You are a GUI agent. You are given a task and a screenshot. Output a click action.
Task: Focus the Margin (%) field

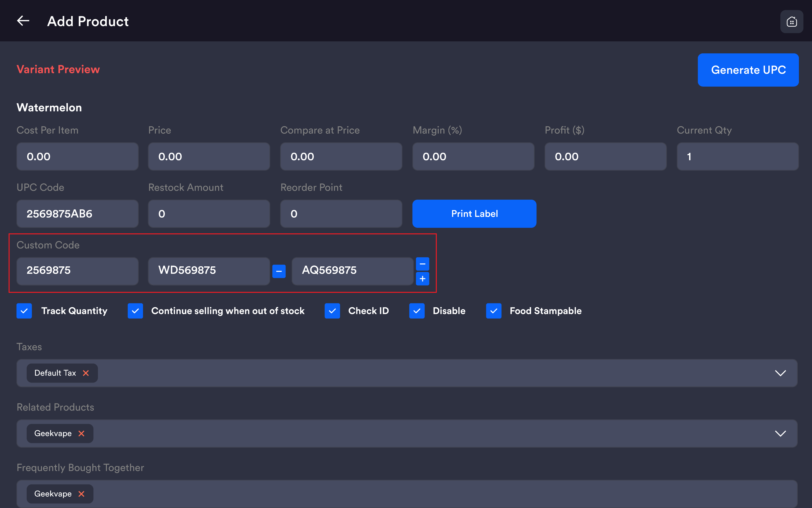(473, 156)
